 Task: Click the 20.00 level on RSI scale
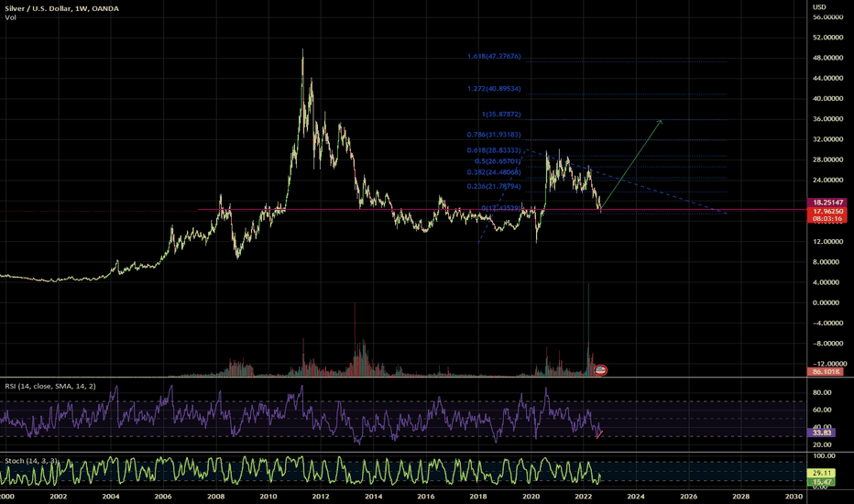pyautogui.click(x=822, y=444)
